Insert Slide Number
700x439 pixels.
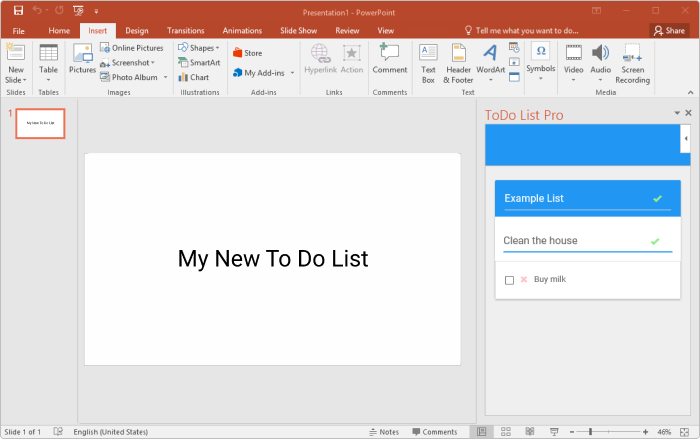(514, 62)
